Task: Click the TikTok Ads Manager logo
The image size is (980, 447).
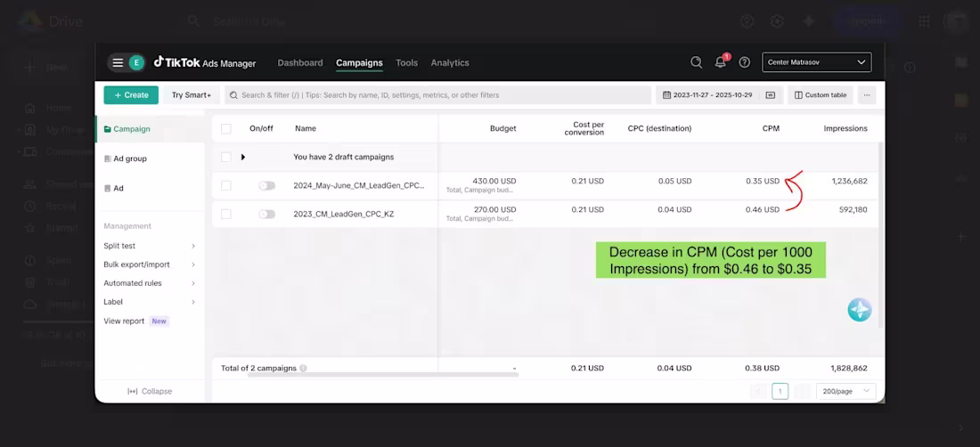Action: (x=205, y=62)
